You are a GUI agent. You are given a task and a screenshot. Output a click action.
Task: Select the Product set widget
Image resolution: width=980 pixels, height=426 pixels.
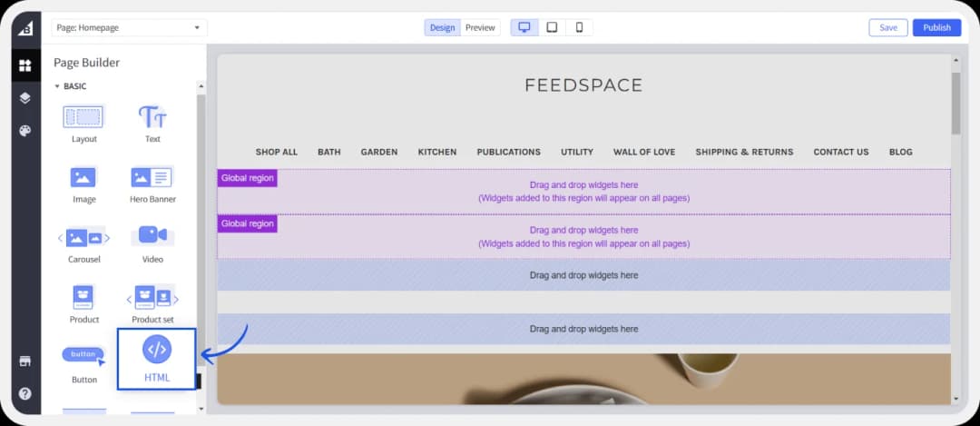[x=152, y=304]
